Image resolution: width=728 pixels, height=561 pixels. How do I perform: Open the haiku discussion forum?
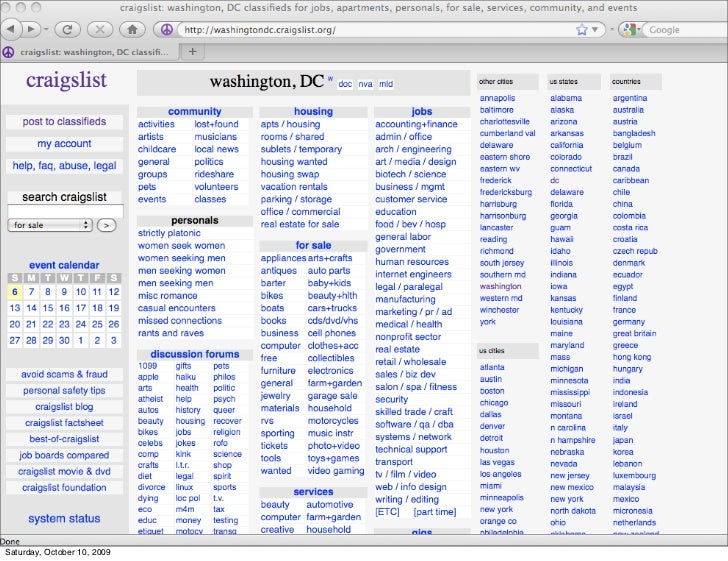pyautogui.click(x=186, y=377)
